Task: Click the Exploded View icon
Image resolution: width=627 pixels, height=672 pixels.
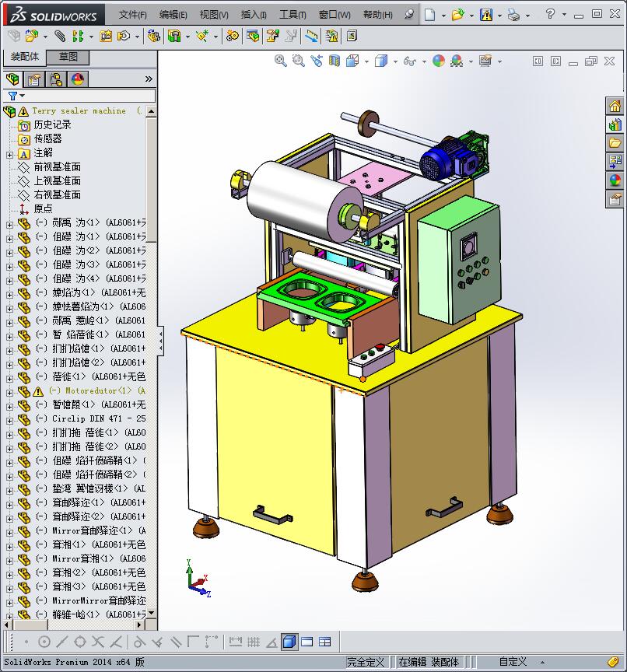Action: click(272, 36)
